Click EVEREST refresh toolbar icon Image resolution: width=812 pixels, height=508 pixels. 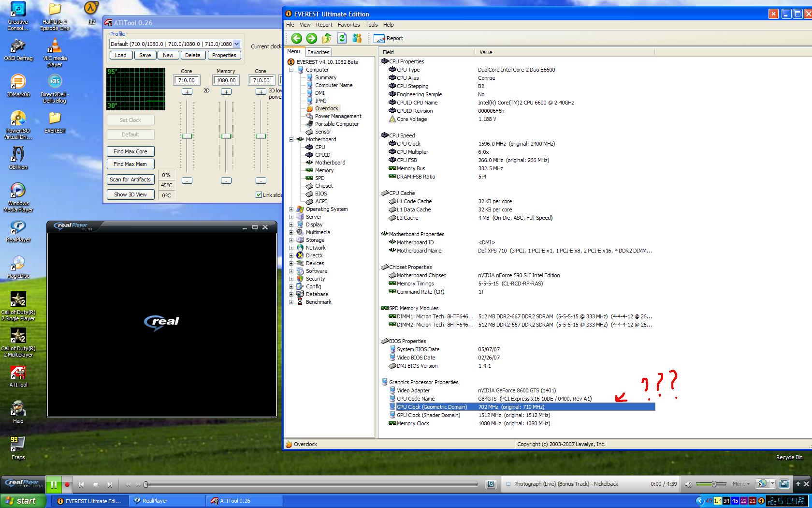point(342,38)
